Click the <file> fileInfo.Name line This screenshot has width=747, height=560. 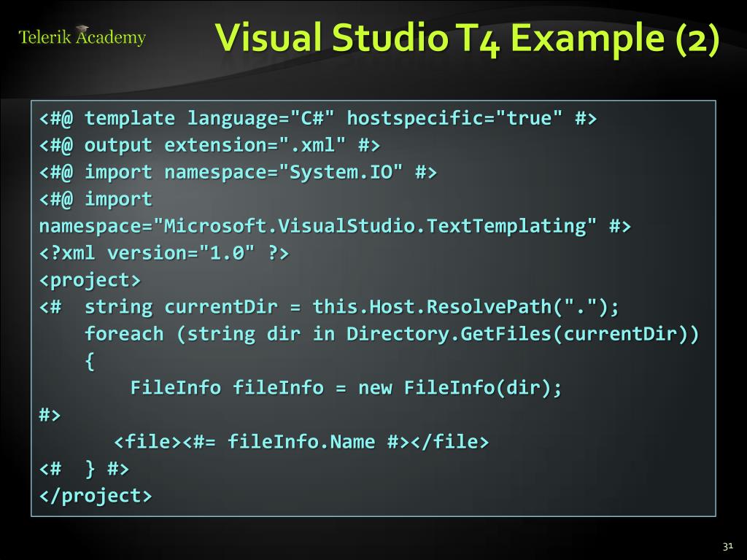(301, 442)
